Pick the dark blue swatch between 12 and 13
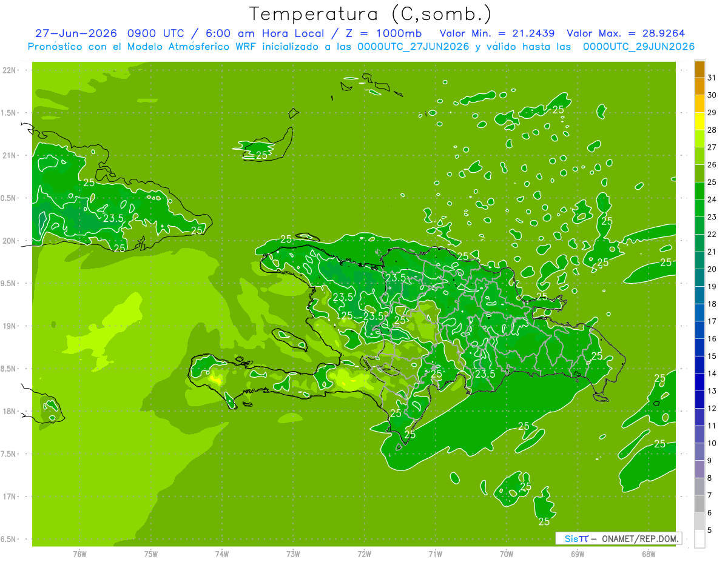This screenshot has width=728, height=562. (699, 400)
